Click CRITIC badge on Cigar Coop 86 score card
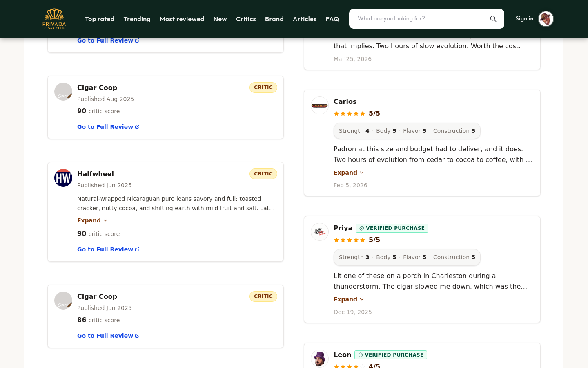 [x=263, y=296]
